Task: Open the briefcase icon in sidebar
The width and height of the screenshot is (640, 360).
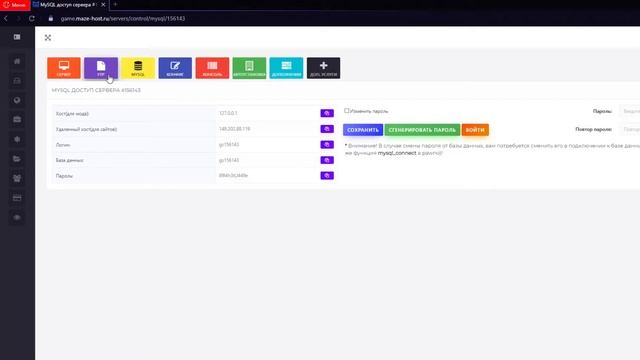Action: coord(17,120)
